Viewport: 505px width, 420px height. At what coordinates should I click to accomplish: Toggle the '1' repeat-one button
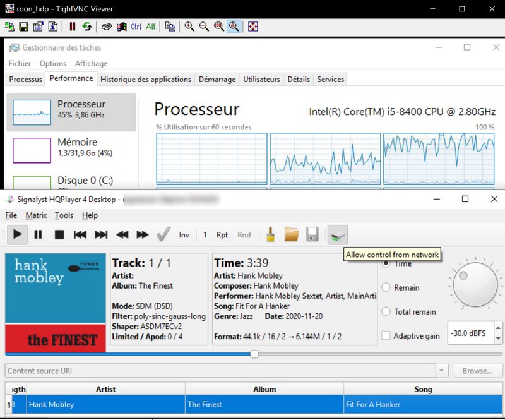point(205,235)
